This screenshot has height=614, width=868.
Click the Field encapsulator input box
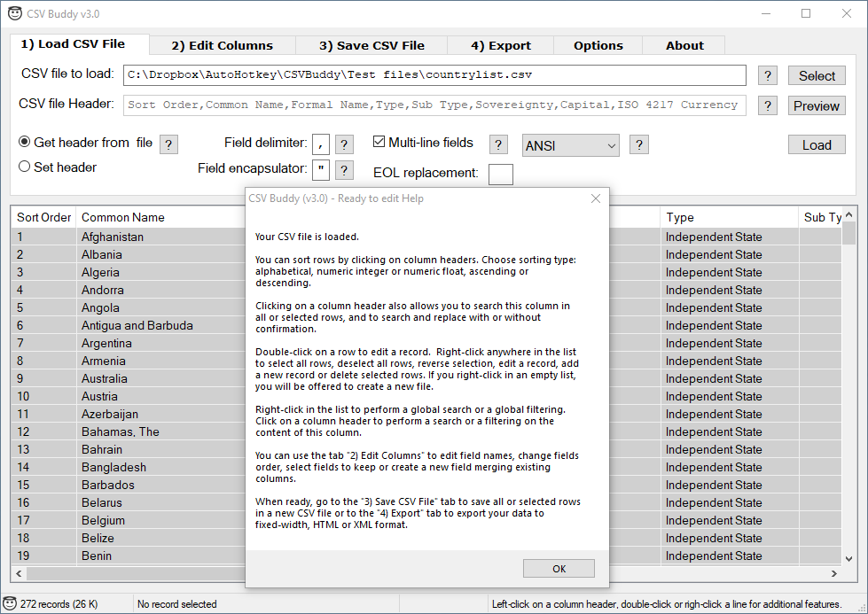(x=321, y=170)
